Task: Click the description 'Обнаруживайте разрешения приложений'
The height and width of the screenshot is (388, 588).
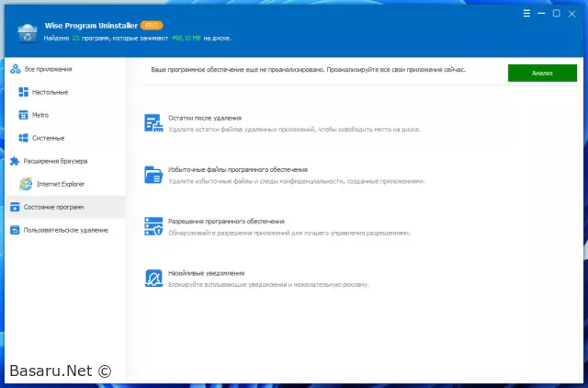Action: point(289,233)
